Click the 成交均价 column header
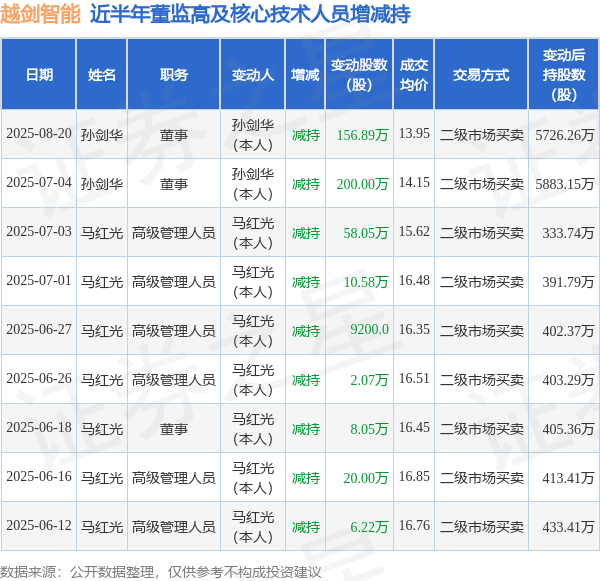Screen dimensions: 600x581 click(414, 75)
